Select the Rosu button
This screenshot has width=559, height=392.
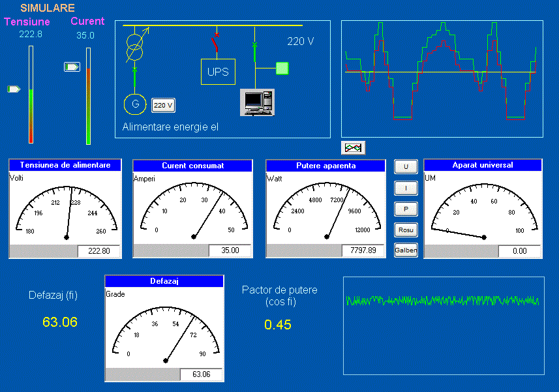(x=406, y=230)
